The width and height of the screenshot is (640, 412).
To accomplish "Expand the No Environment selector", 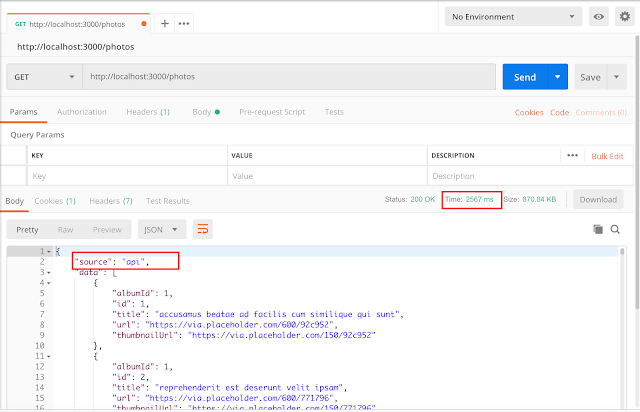I will coord(515,17).
